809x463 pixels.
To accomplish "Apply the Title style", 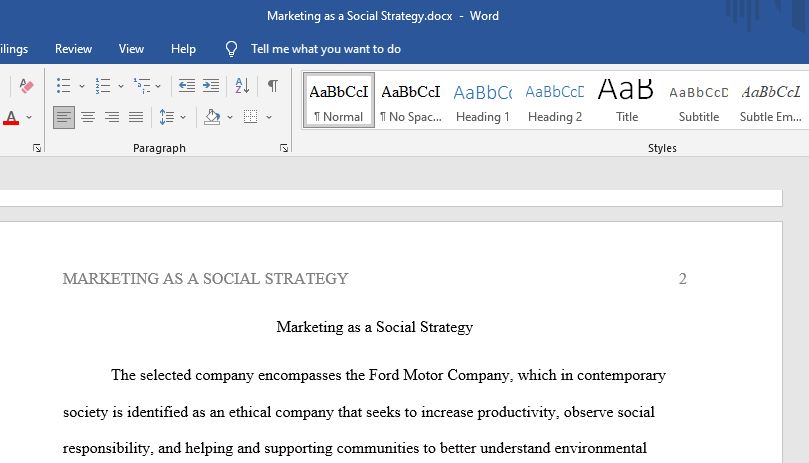I will coord(626,100).
